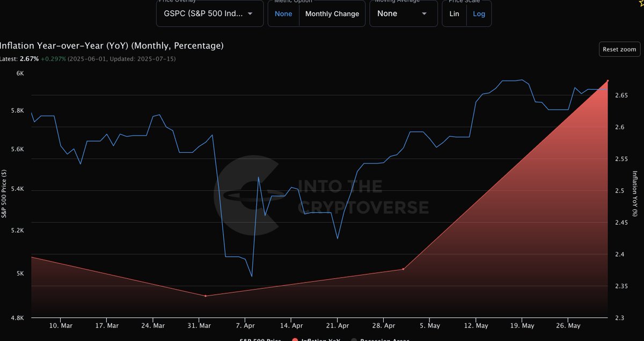
Task: Click the 19. May date label
Action: (522, 325)
